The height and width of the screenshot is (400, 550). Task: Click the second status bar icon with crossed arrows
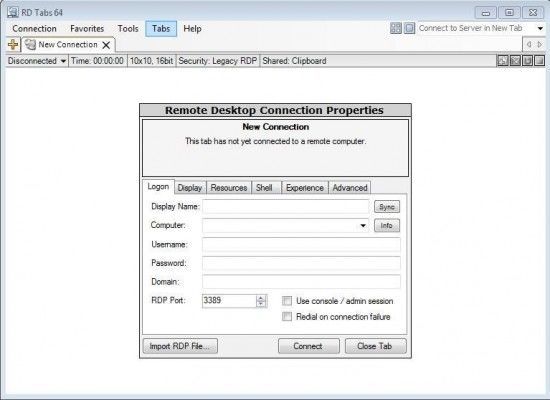point(515,61)
